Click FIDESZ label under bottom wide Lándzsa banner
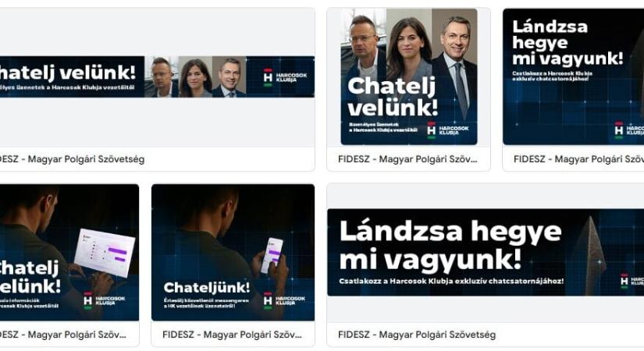Image resolution: width=644 pixels, height=351 pixels. pyautogui.click(x=417, y=335)
